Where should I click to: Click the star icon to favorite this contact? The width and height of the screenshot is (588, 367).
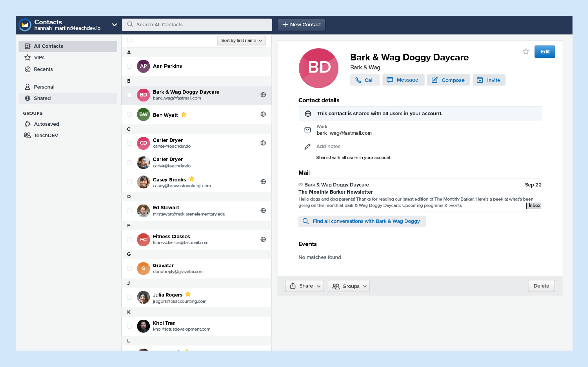click(526, 51)
